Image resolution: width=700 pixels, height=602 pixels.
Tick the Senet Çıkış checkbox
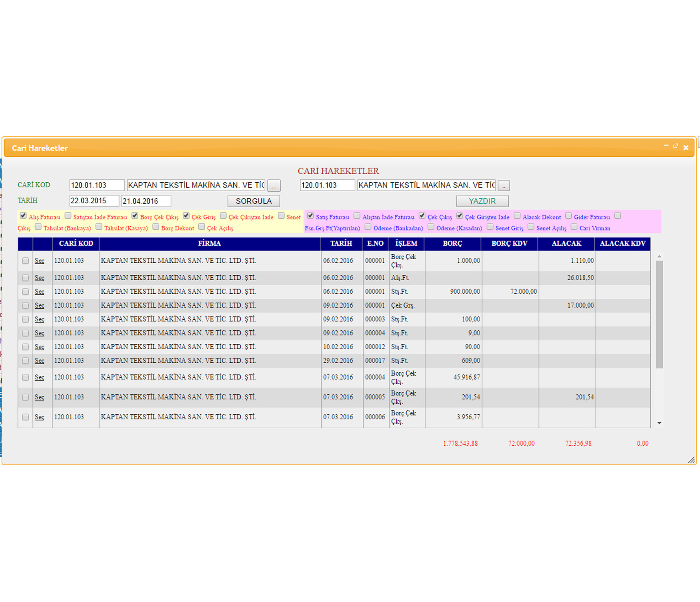(281, 216)
